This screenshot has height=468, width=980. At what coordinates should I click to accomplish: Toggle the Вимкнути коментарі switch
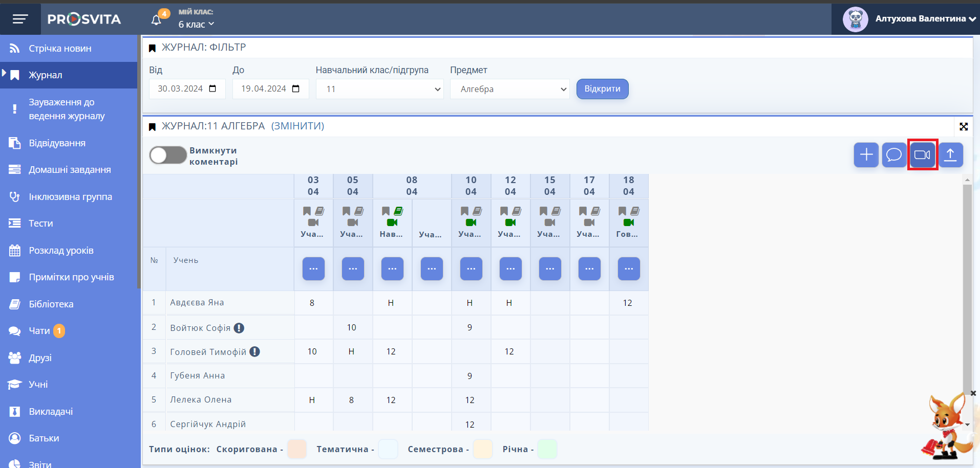click(x=168, y=155)
